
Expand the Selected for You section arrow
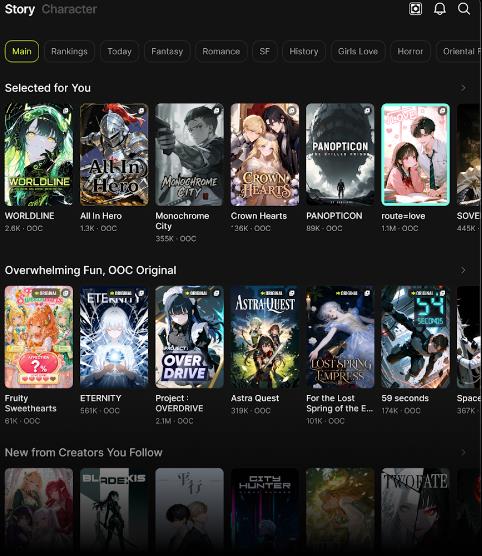coord(463,88)
